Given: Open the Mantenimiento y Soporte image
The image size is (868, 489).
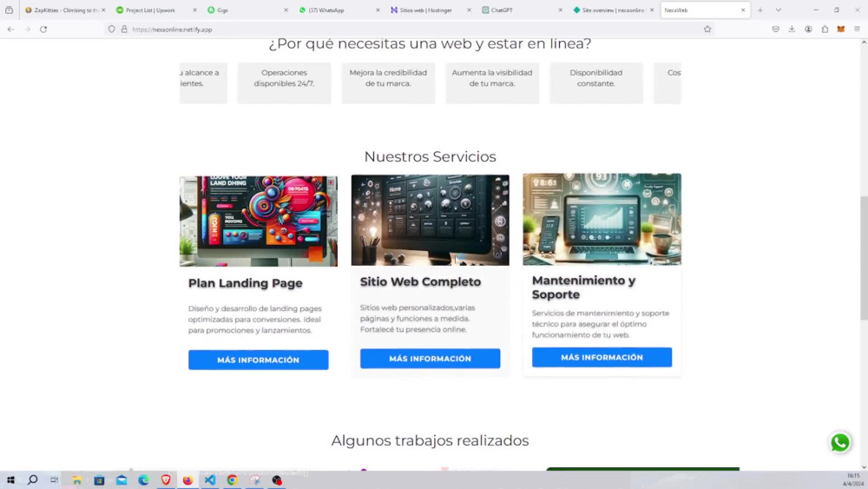Looking at the screenshot, I should [602, 219].
